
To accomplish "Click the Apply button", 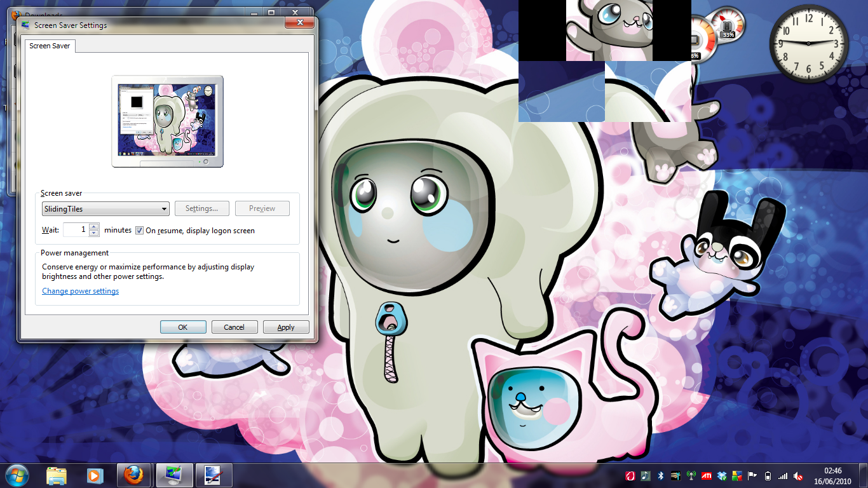I will click(x=286, y=327).
